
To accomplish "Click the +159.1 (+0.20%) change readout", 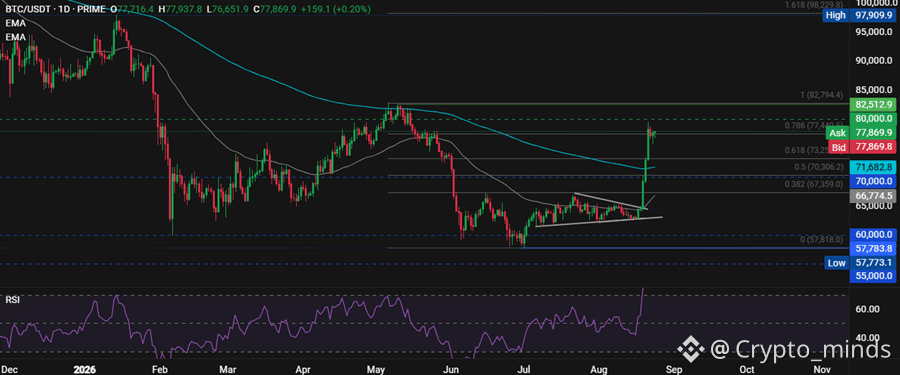I will coord(337,9).
